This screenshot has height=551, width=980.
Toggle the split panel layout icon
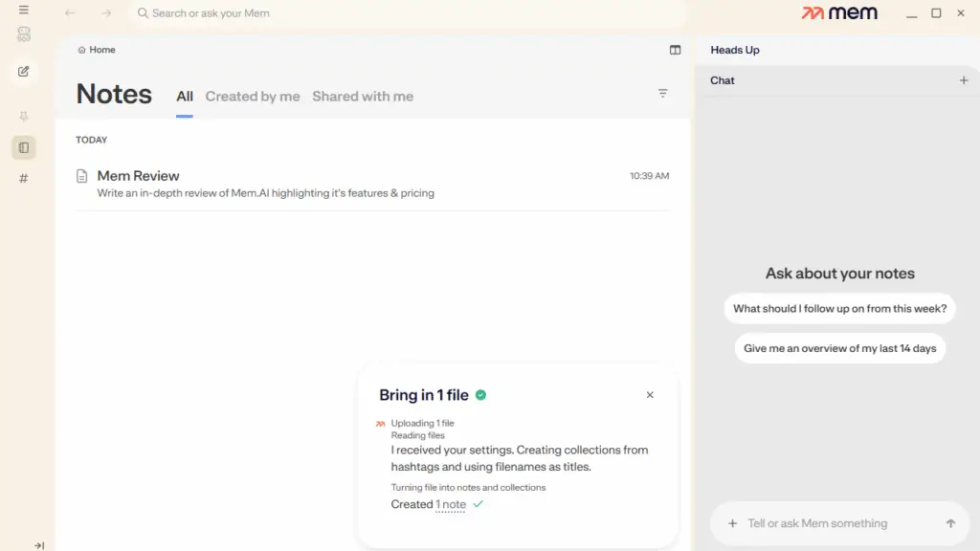675,50
